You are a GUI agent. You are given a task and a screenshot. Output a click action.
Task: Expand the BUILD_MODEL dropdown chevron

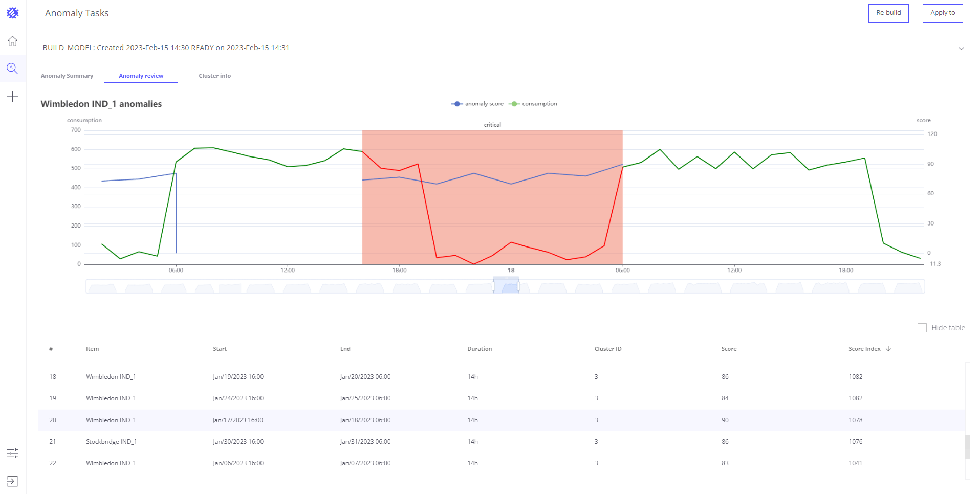click(961, 48)
